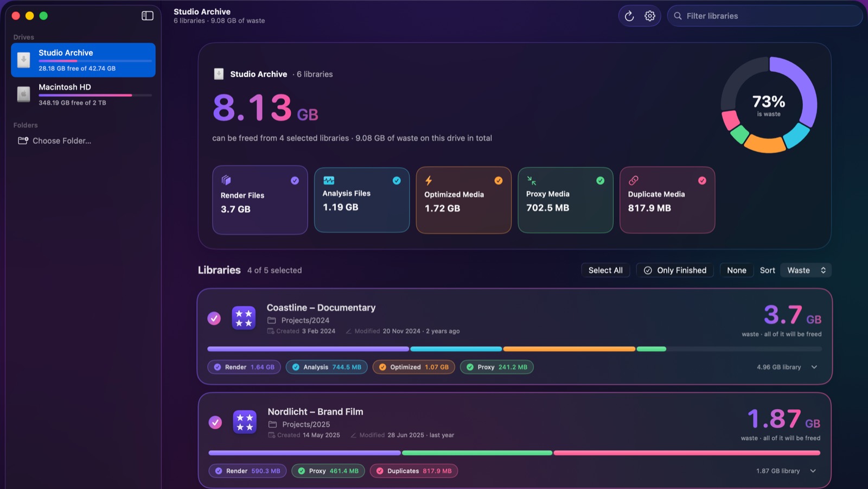
Task: Click the Only Finished button
Action: point(675,270)
